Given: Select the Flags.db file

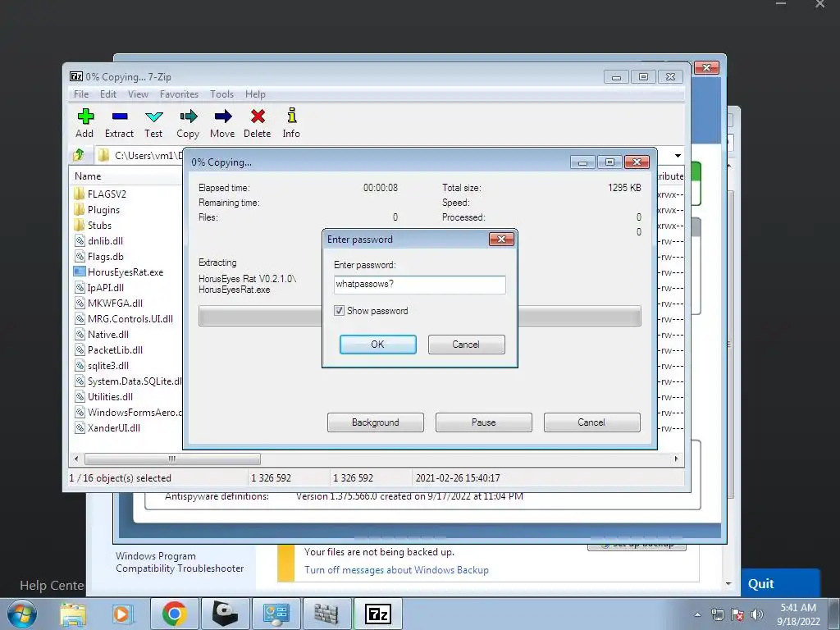Looking at the screenshot, I should click(x=98, y=256).
